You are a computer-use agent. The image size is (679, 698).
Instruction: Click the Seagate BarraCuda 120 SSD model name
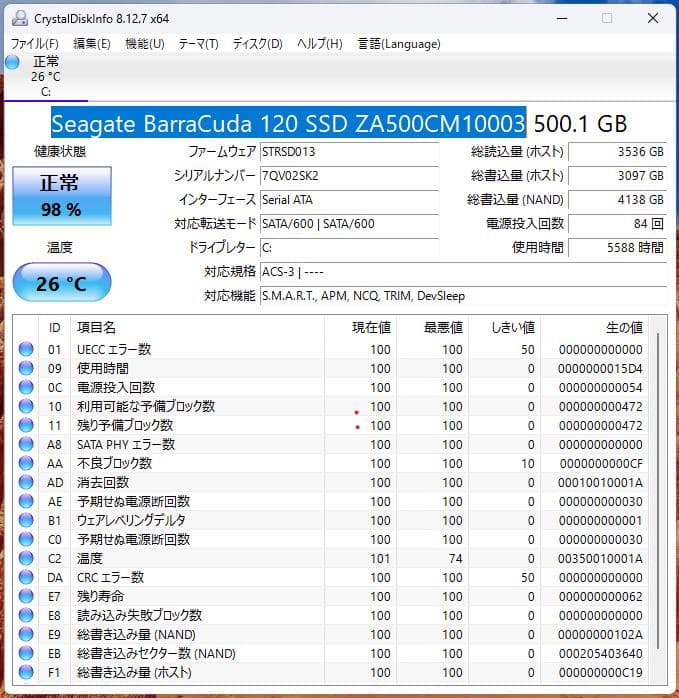[x=289, y=123]
